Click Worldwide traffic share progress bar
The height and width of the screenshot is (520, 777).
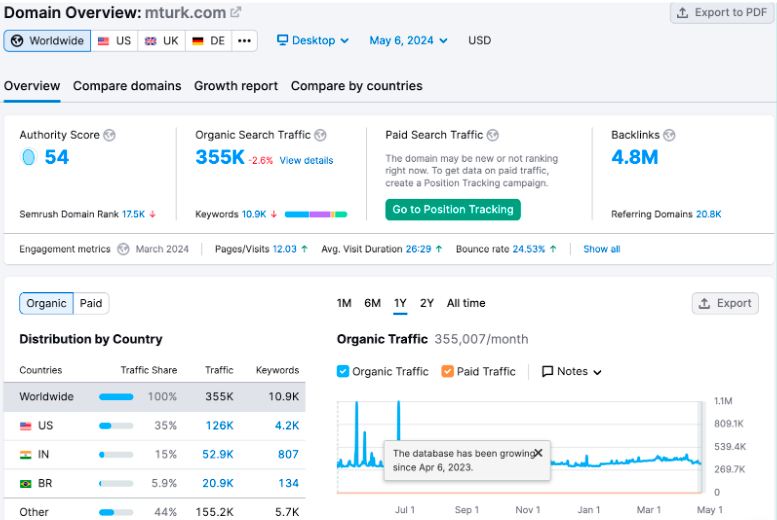tap(116, 397)
